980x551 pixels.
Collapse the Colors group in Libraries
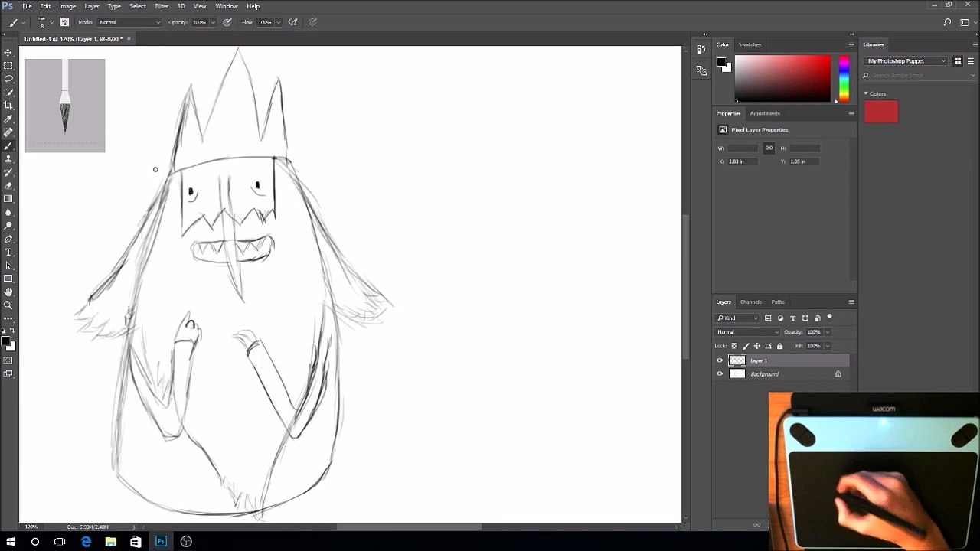click(x=866, y=93)
